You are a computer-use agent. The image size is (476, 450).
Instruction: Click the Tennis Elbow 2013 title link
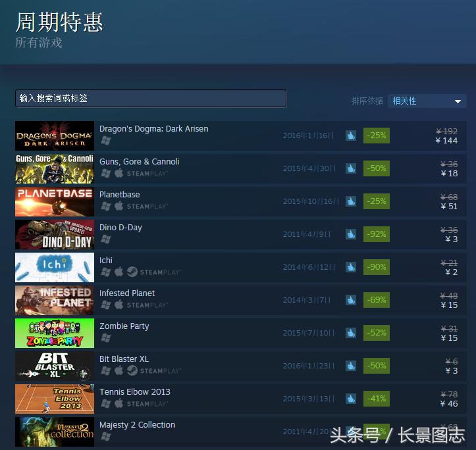[135, 391]
